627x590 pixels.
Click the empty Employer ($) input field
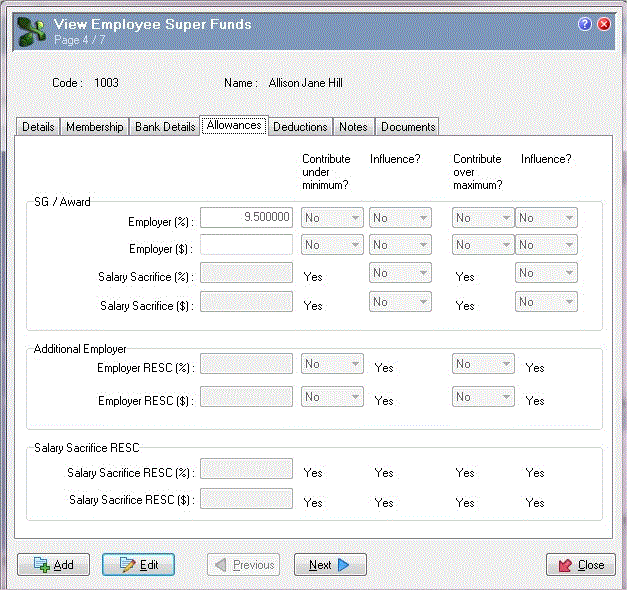[247, 245]
